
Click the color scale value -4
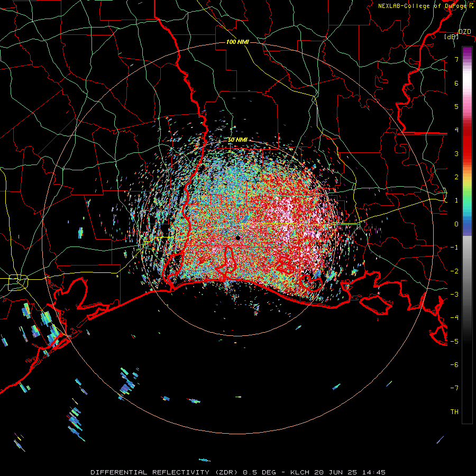(x=454, y=318)
